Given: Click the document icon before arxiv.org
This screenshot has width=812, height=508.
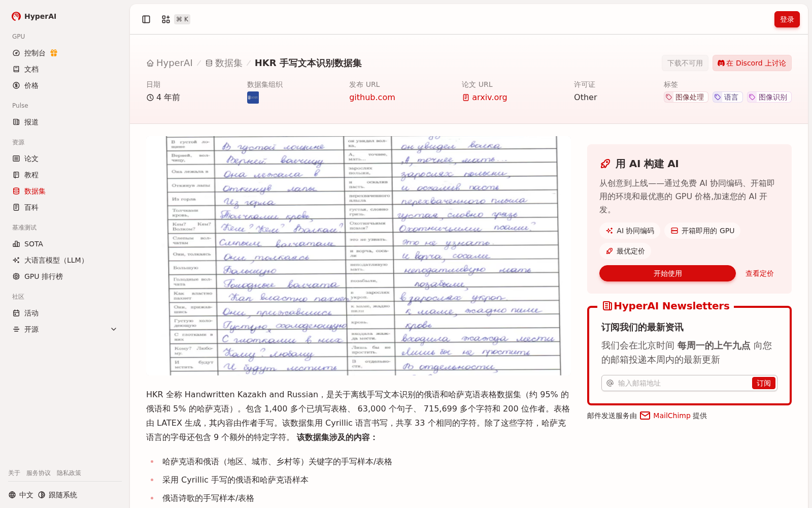Looking at the screenshot, I should [466, 98].
